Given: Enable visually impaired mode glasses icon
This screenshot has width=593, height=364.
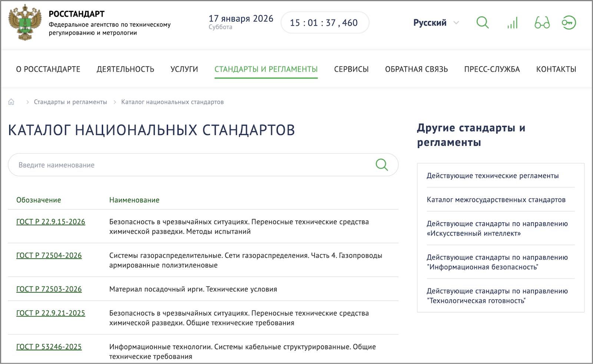Looking at the screenshot, I should tap(542, 23).
